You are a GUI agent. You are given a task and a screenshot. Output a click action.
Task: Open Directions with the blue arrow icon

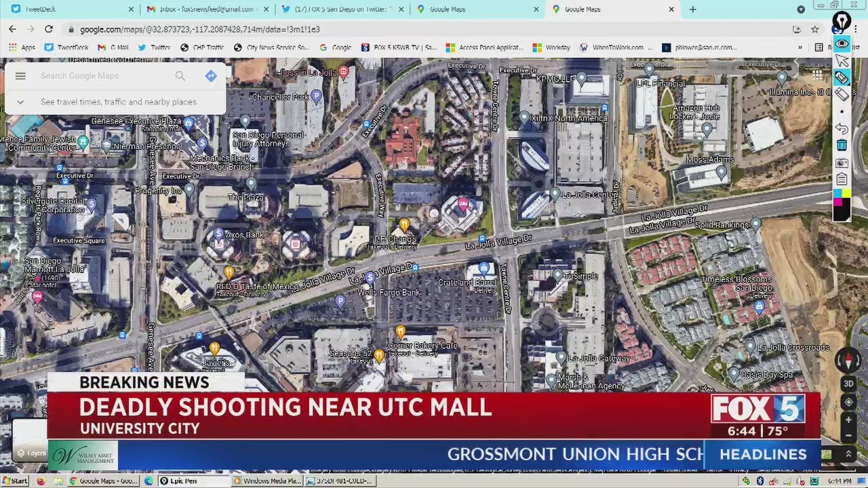click(x=211, y=76)
